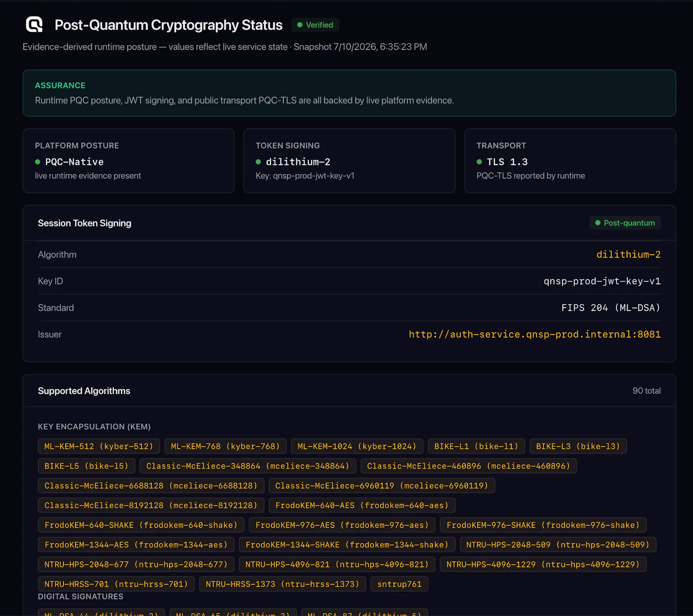Click the PQC-TLS reported by runtime text

coord(531,176)
